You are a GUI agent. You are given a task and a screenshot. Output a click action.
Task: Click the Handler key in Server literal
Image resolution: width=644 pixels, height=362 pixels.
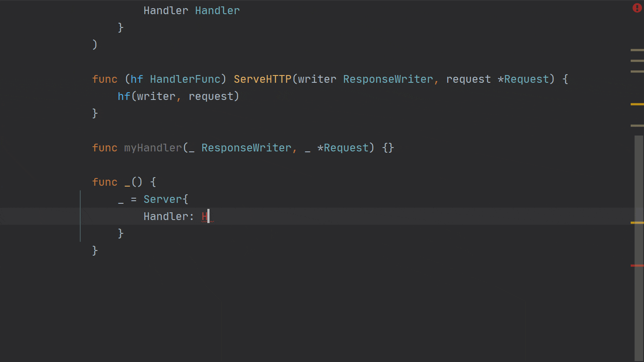point(165,217)
